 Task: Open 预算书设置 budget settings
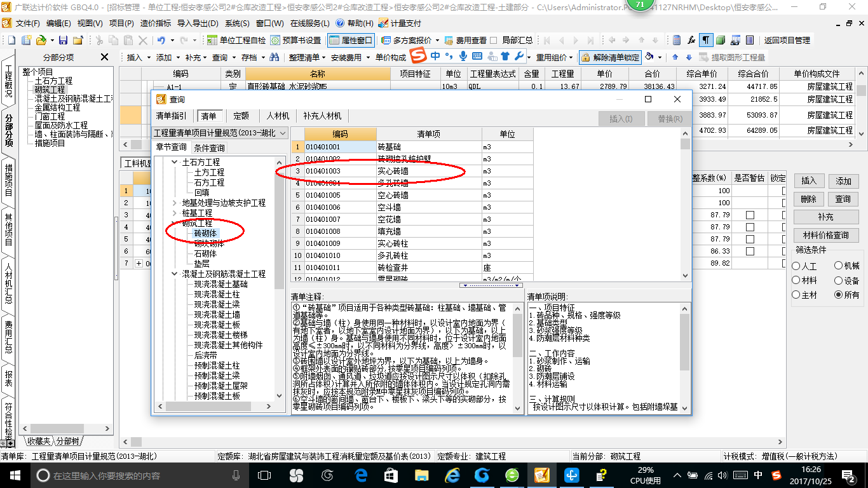click(x=296, y=40)
